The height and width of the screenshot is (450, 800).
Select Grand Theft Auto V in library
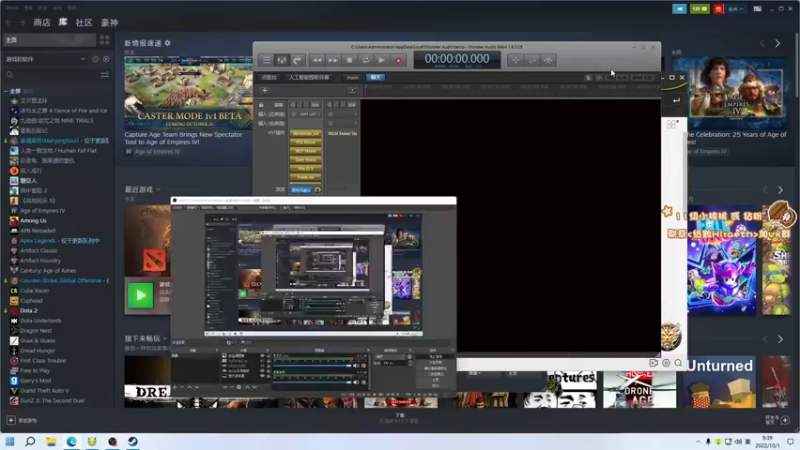[x=44, y=390]
